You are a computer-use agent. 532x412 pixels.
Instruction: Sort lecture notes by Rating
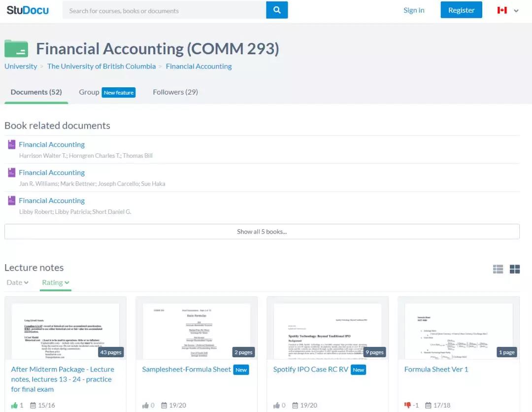(x=56, y=282)
